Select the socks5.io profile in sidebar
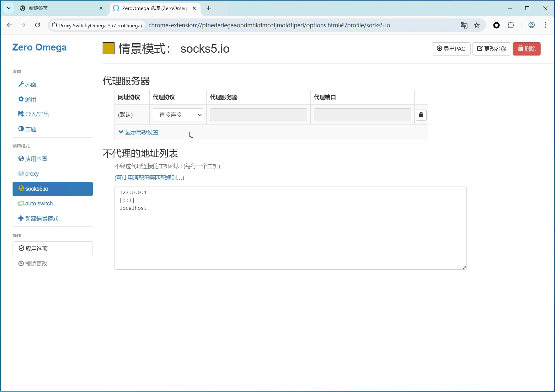Viewport: 555px width, 392px height. tap(53, 189)
